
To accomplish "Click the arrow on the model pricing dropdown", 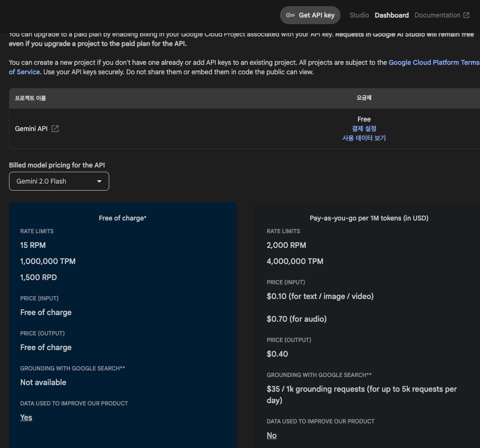I will (x=99, y=181).
